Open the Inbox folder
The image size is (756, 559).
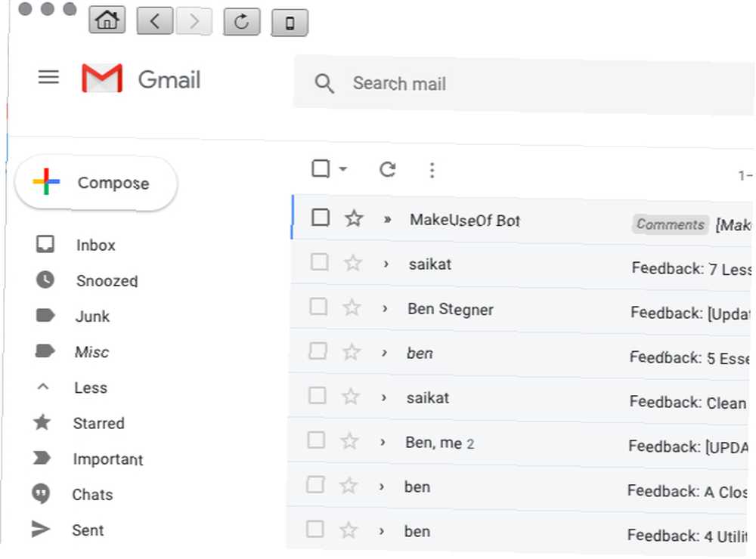coord(76,245)
